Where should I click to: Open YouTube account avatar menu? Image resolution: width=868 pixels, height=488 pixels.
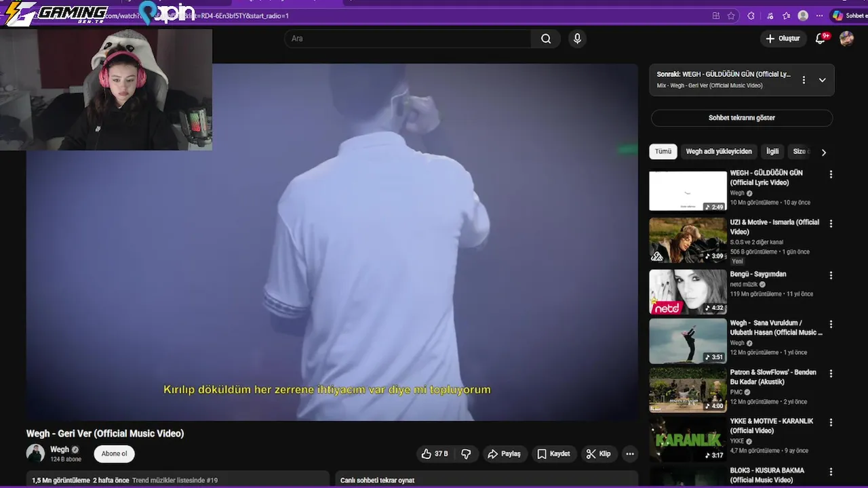pos(846,39)
